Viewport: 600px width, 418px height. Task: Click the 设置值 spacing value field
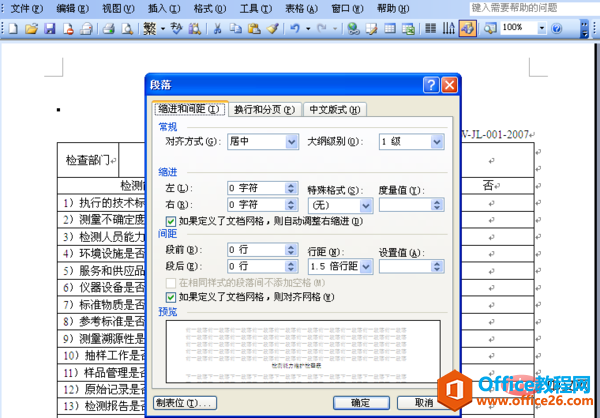coord(405,266)
